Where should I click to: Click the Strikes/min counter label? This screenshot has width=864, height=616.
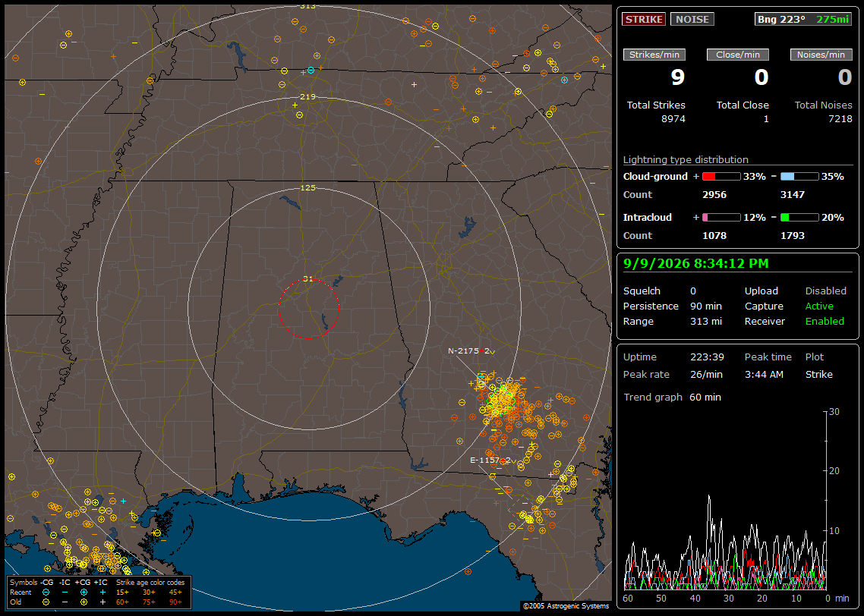tap(654, 55)
